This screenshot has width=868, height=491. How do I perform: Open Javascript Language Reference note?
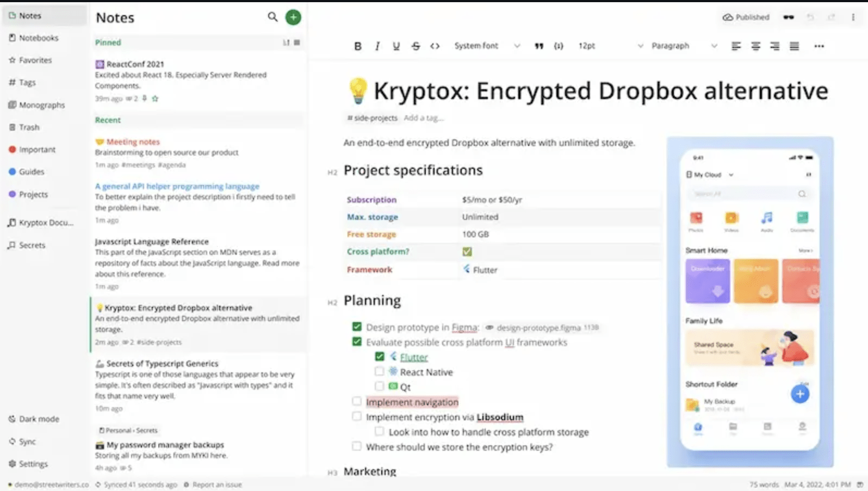[x=198, y=263]
